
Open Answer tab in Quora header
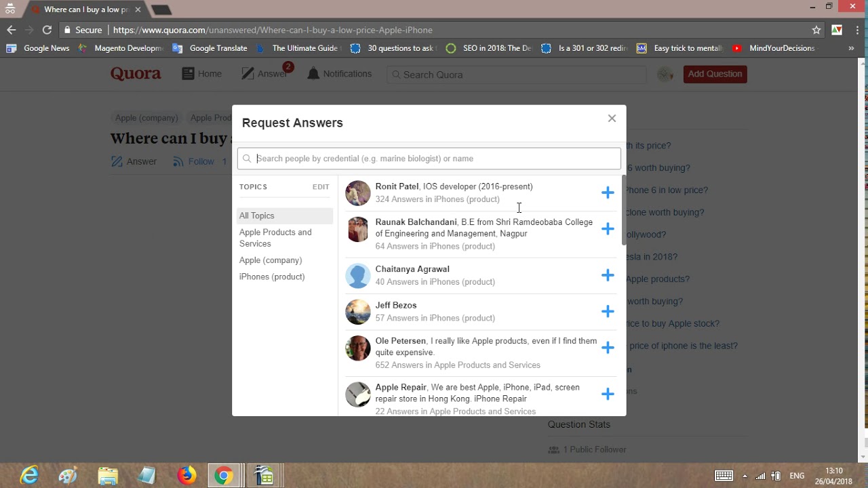click(264, 74)
